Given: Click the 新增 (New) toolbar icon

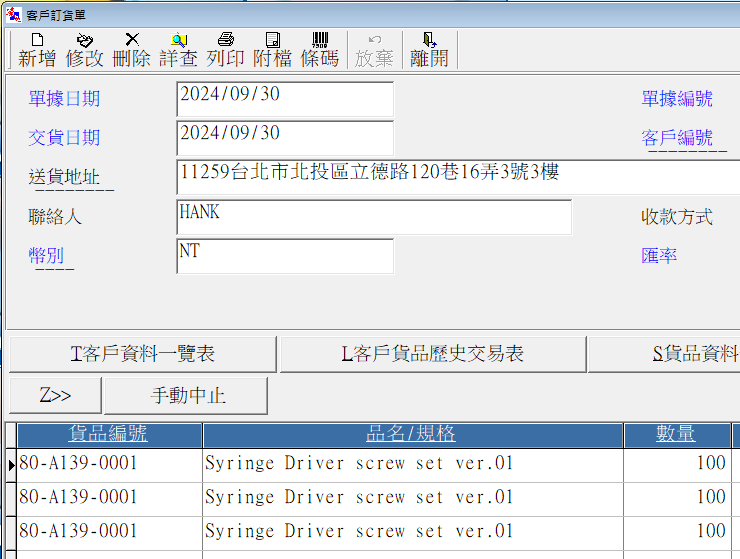Looking at the screenshot, I should (x=37, y=49).
